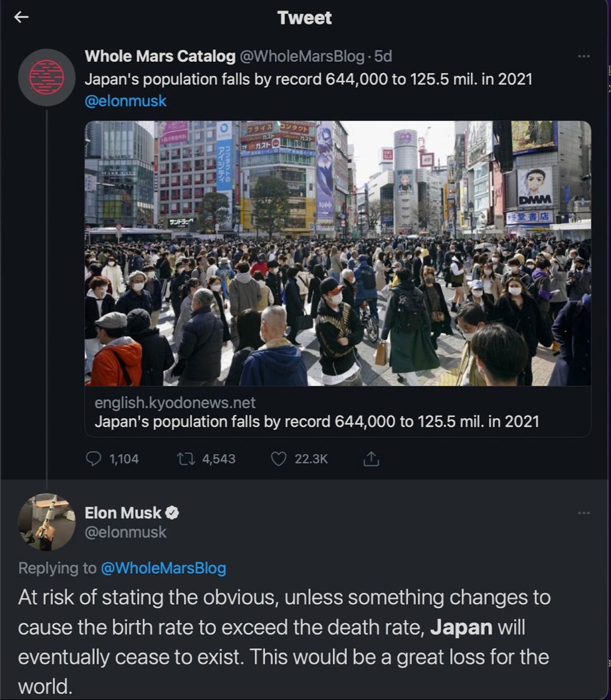Click the Whole Mars Catalog display name
Screen dimensions: 611x700
click(160, 56)
